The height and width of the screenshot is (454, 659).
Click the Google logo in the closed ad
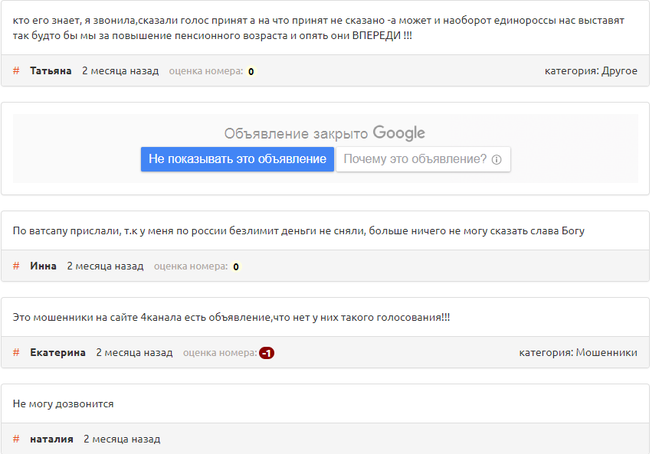399,133
